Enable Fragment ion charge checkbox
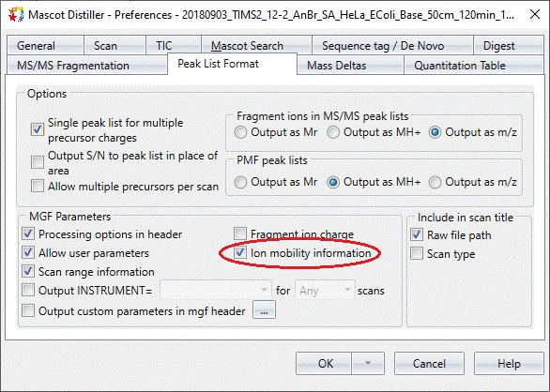The image size is (550, 392). coord(240,234)
